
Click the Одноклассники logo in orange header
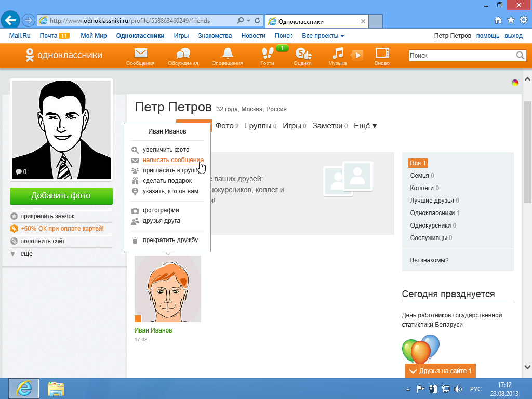point(64,55)
